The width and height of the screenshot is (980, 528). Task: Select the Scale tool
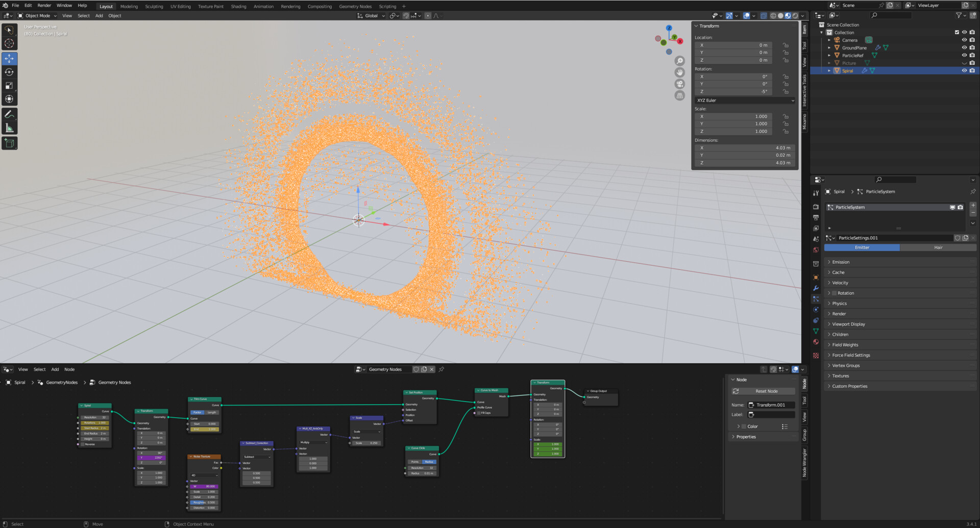click(x=9, y=86)
